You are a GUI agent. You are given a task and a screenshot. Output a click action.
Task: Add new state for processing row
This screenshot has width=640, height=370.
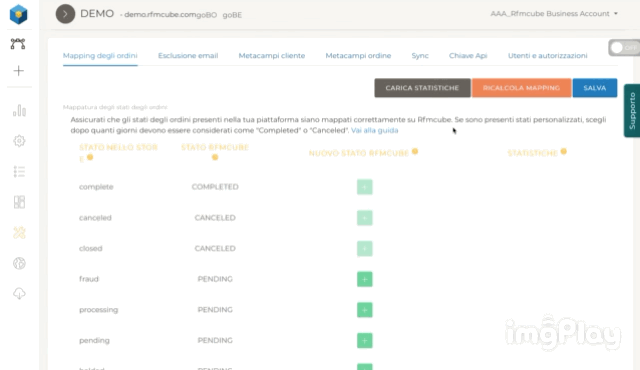click(x=364, y=310)
